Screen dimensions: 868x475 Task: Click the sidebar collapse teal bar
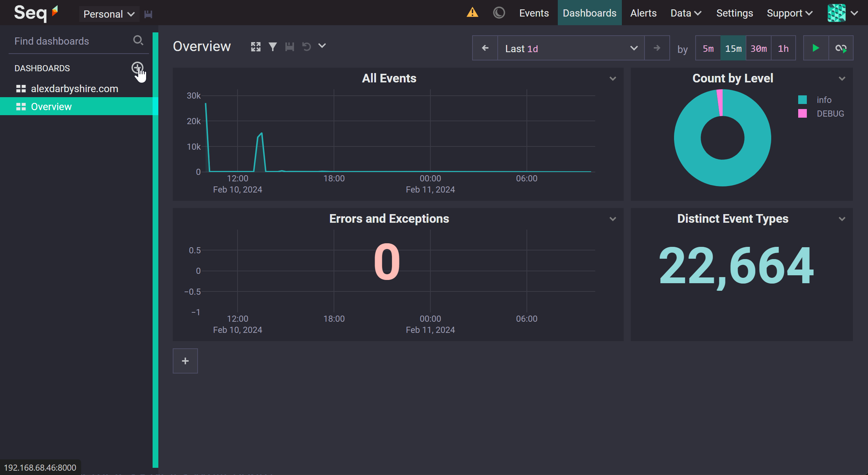155,250
